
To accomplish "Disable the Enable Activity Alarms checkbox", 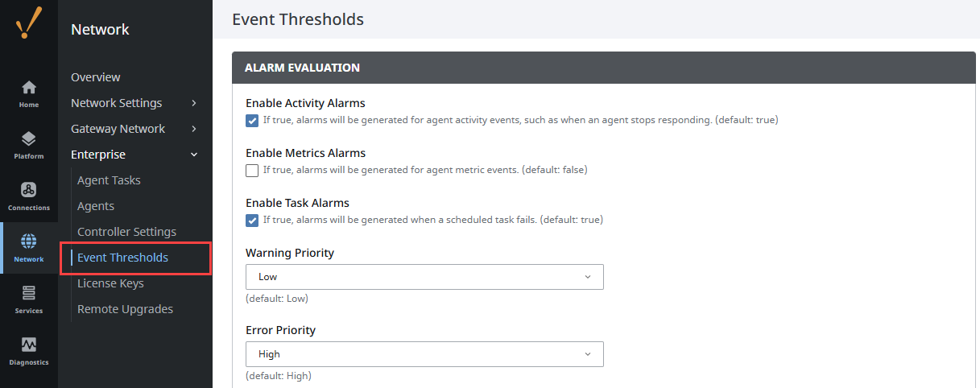I will point(252,121).
